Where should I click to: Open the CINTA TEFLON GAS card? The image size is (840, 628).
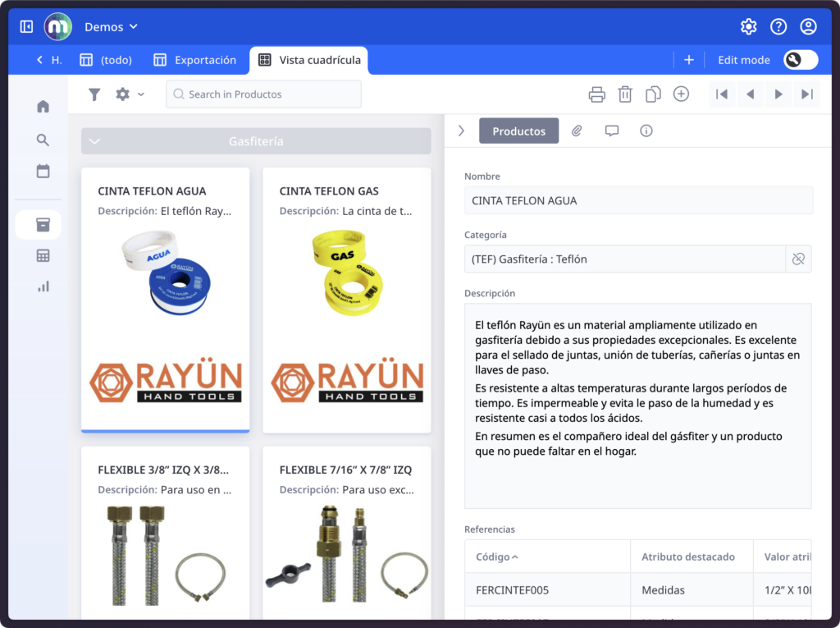347,300
